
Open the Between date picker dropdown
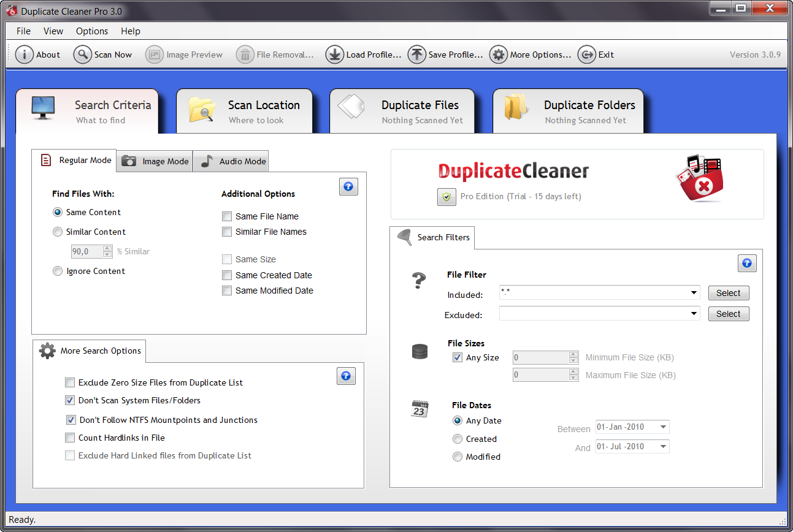click(x=664, y=427)
